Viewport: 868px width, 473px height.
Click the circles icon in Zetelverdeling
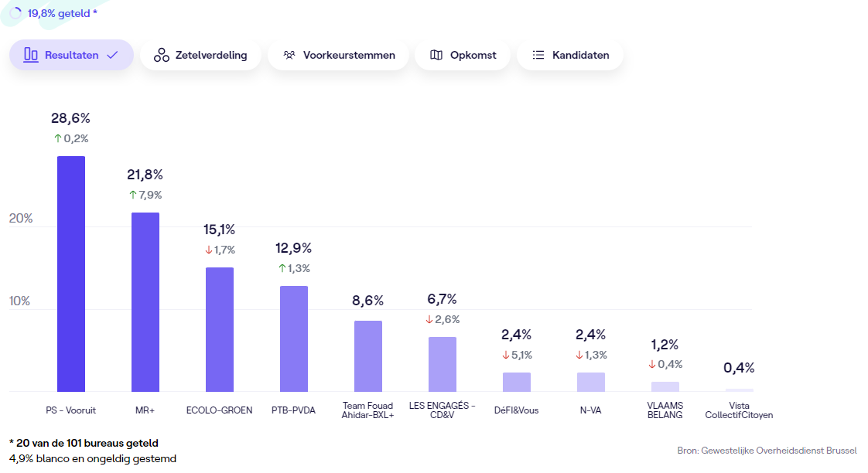coord(161,55)
